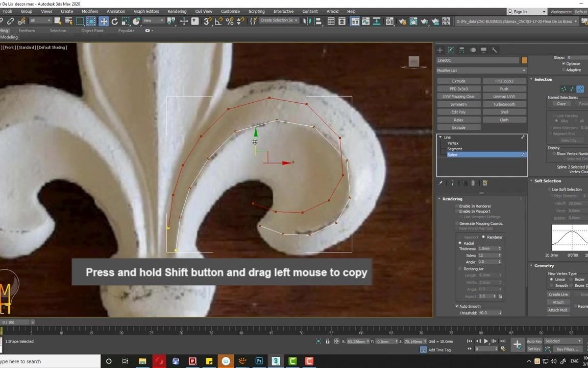Switch to the Utilities wrench panel
Image resolution: width=588 pixels, height=368 pixels.
pyautogui.click(x=494, y=50)
